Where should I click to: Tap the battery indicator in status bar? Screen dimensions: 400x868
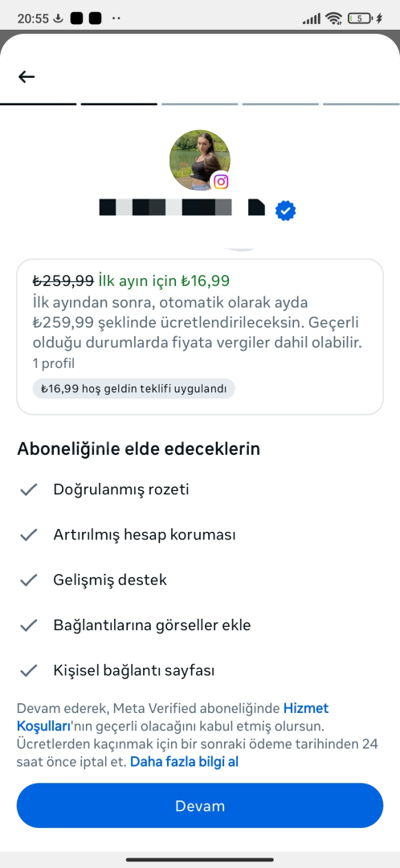click(x=361, y=18)
